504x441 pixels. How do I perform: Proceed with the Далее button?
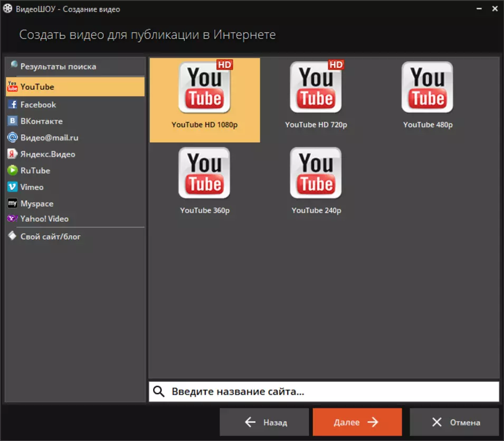(357, 422)
